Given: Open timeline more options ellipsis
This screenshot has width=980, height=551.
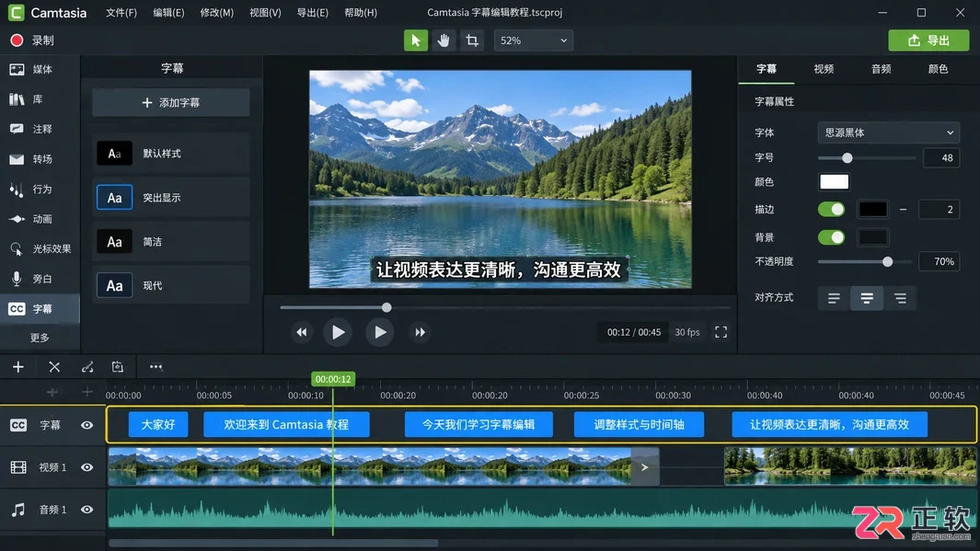Looking at the screenshot, I should click(156, 367).
